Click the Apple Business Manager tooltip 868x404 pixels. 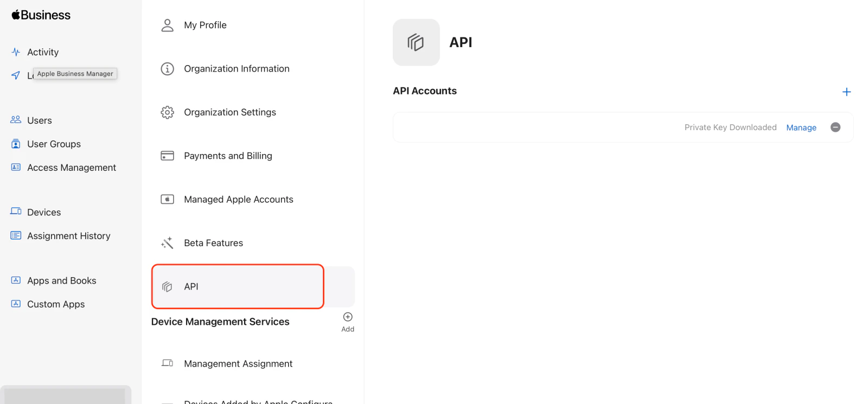(x=75, y=74)
